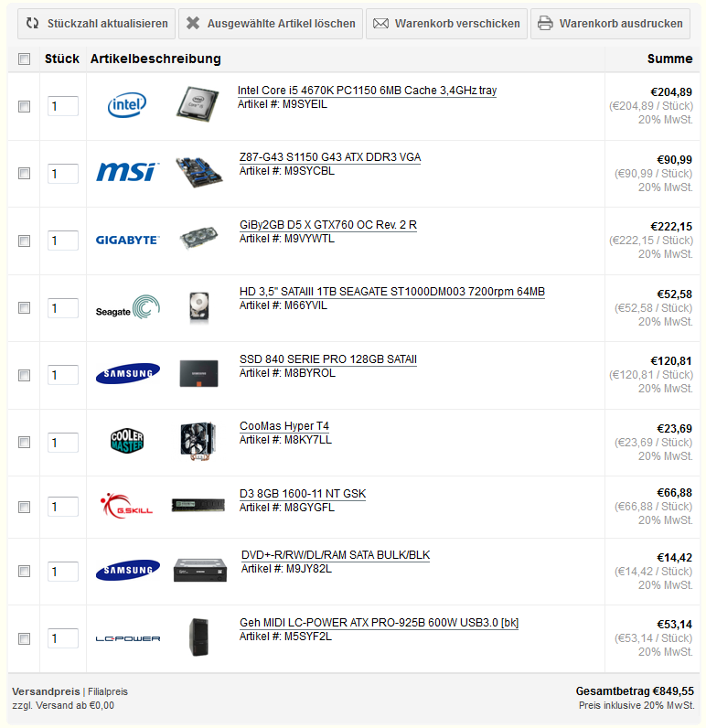Click the Filialpreis link in footer

point(108,692)
